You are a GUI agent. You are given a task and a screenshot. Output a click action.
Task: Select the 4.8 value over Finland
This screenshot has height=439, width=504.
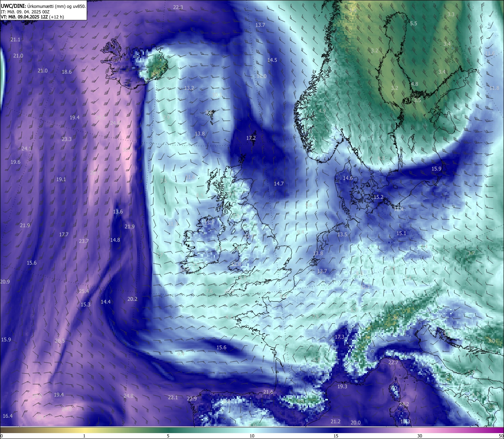point(415,84)
